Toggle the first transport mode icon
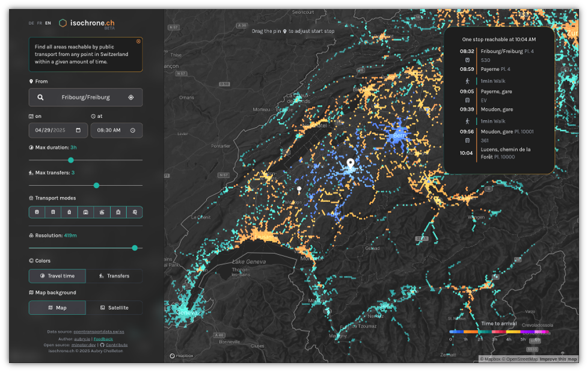This screenshot has height=372, width=588. coord(37,212)
